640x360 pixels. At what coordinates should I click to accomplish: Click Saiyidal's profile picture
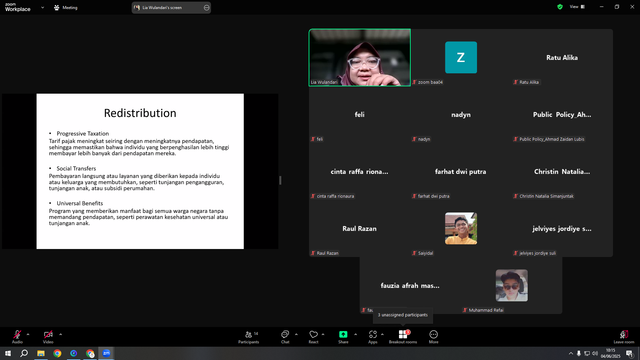pos(461,228)
